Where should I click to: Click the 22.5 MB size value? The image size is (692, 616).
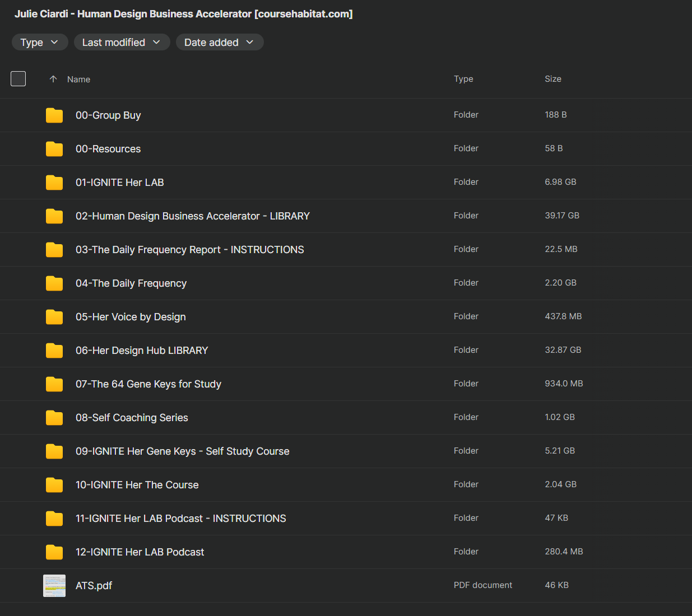561,249
